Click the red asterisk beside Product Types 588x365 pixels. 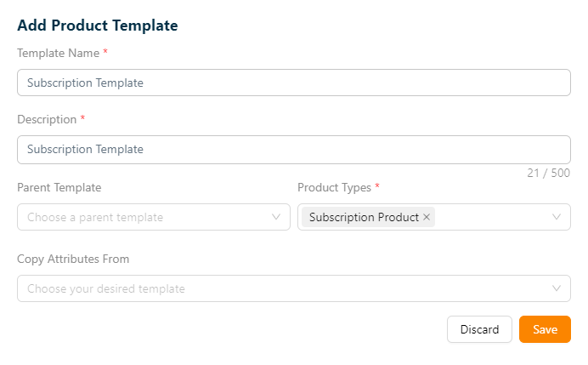click(377, 186)
